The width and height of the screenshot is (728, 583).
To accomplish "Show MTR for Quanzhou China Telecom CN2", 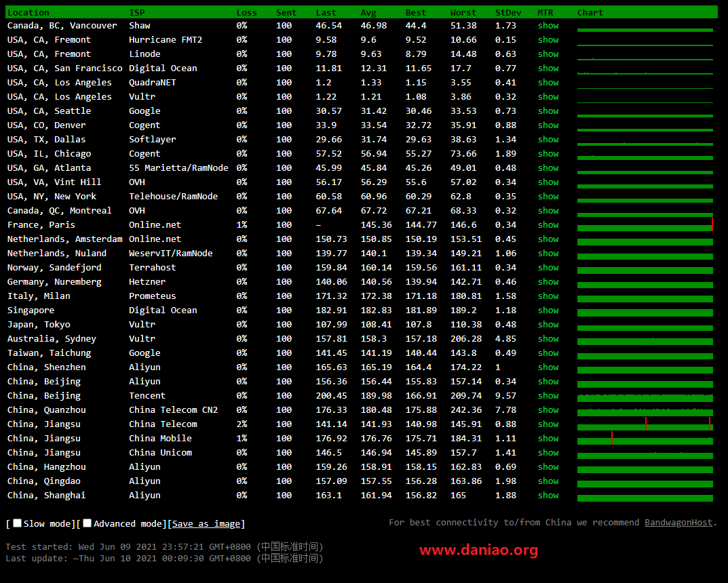I will pos(548,409).
